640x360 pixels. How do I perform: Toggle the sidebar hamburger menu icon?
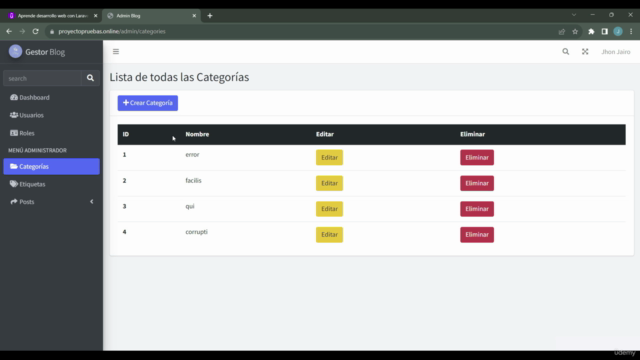[x=116, y=51]
